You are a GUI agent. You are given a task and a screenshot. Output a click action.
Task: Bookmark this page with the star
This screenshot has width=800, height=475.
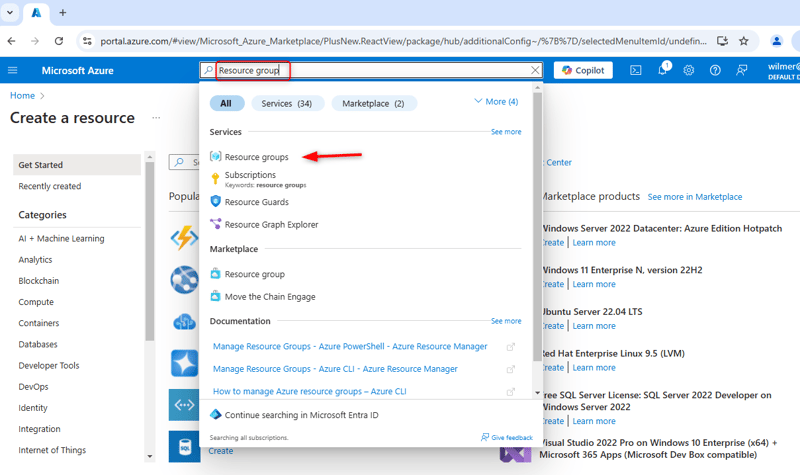tap(744, 41)
